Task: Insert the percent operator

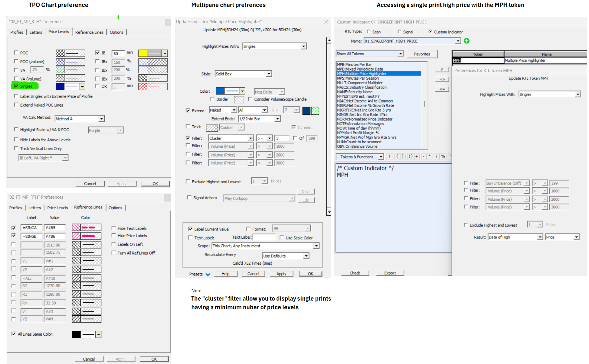Action: [443, 157]
